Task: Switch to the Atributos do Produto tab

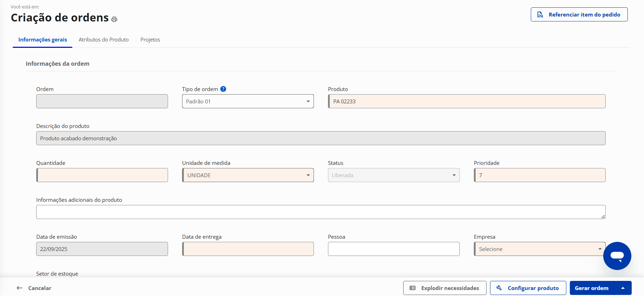Action: 104,40
